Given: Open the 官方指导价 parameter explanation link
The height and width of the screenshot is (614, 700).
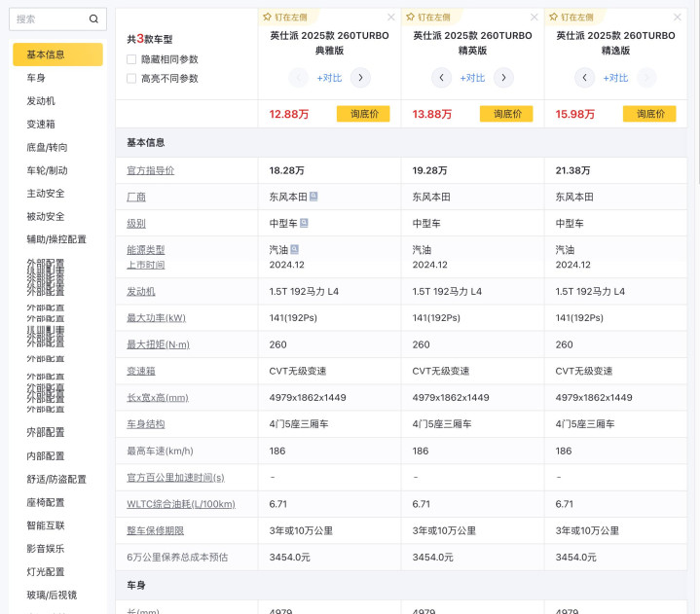Looking at the screenshot, I should point(151,170).
